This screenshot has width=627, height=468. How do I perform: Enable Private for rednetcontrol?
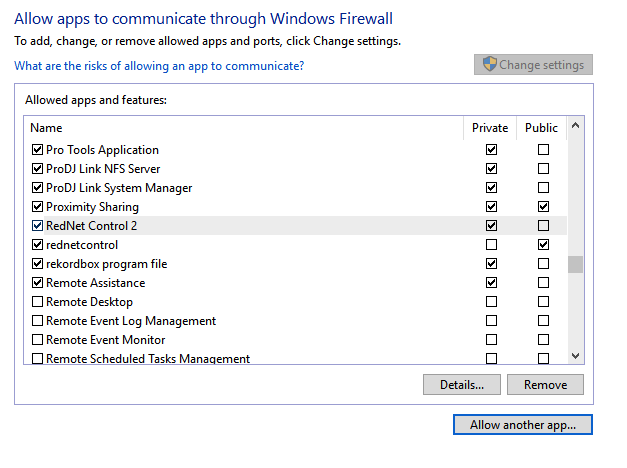pyautogui.click(x=491, y=244)
